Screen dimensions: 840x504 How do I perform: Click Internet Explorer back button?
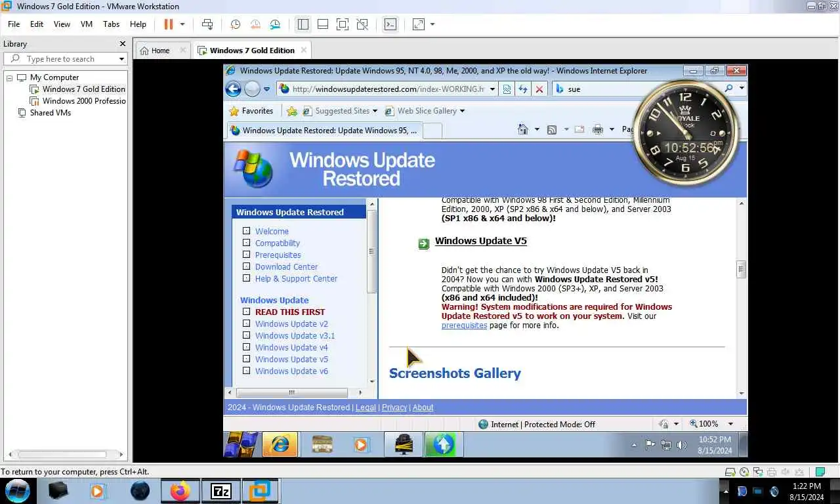(x=234, y=89)
